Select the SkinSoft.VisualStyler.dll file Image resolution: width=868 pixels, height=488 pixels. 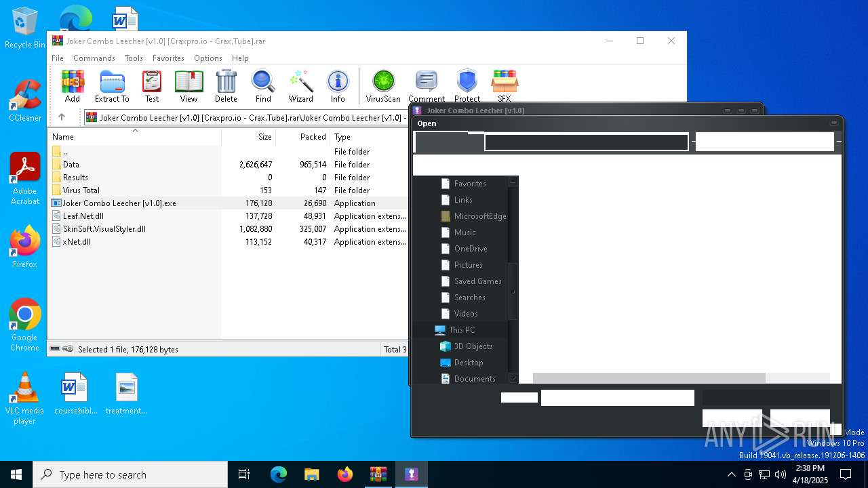click(228, 229)
